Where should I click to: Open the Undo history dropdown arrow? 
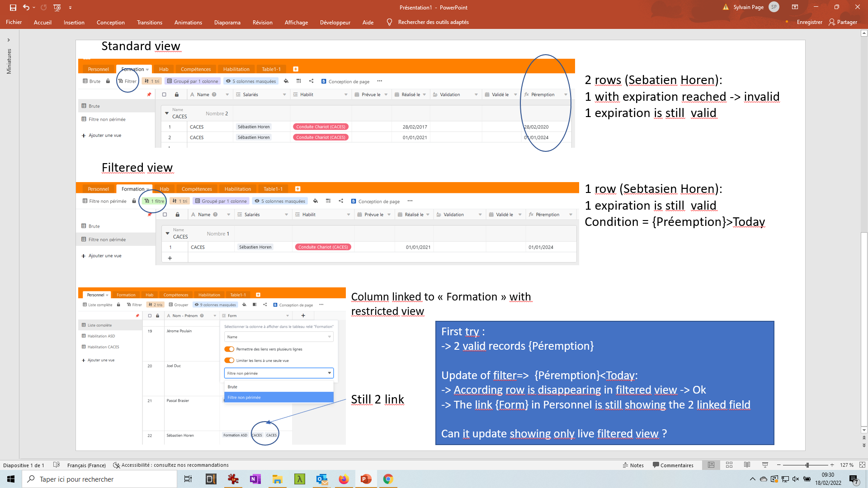tap(34, 7)
